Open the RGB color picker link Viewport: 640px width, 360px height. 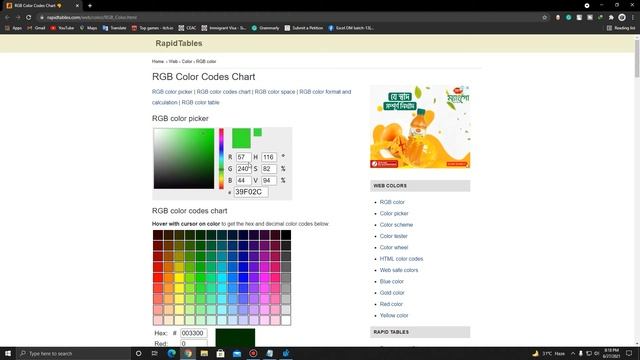pos(172,92)
